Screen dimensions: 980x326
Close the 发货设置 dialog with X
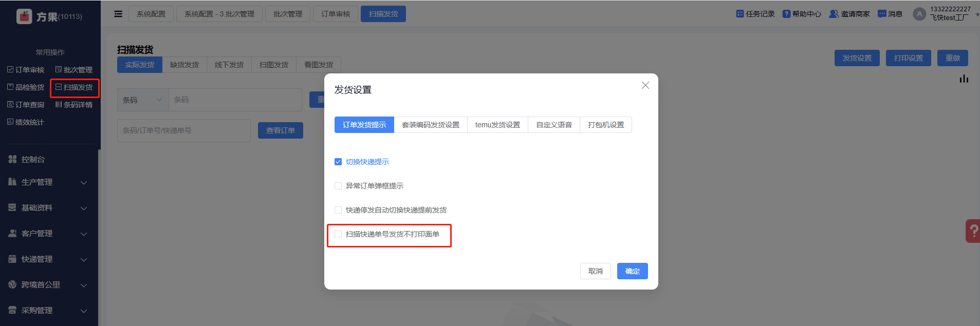[645, 85]
